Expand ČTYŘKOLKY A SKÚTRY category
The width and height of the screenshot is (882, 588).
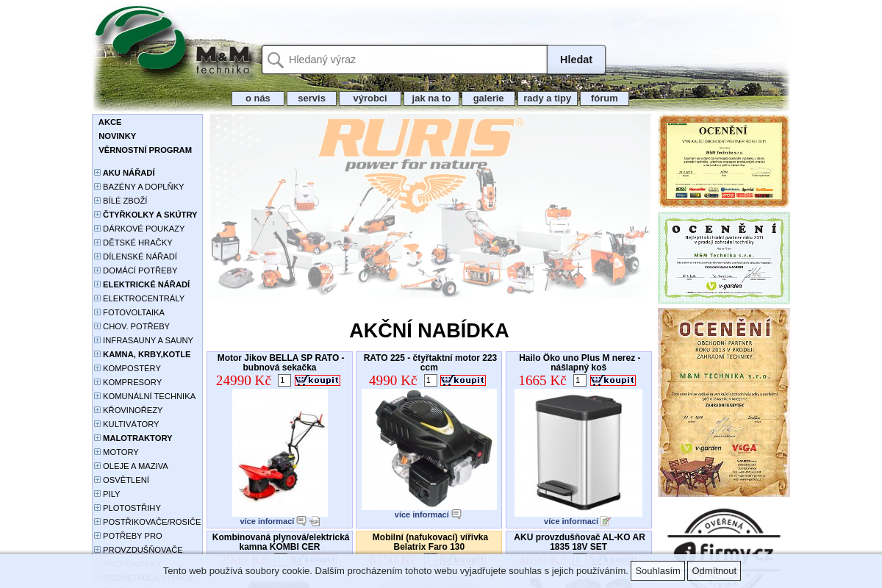click(97, 215)
